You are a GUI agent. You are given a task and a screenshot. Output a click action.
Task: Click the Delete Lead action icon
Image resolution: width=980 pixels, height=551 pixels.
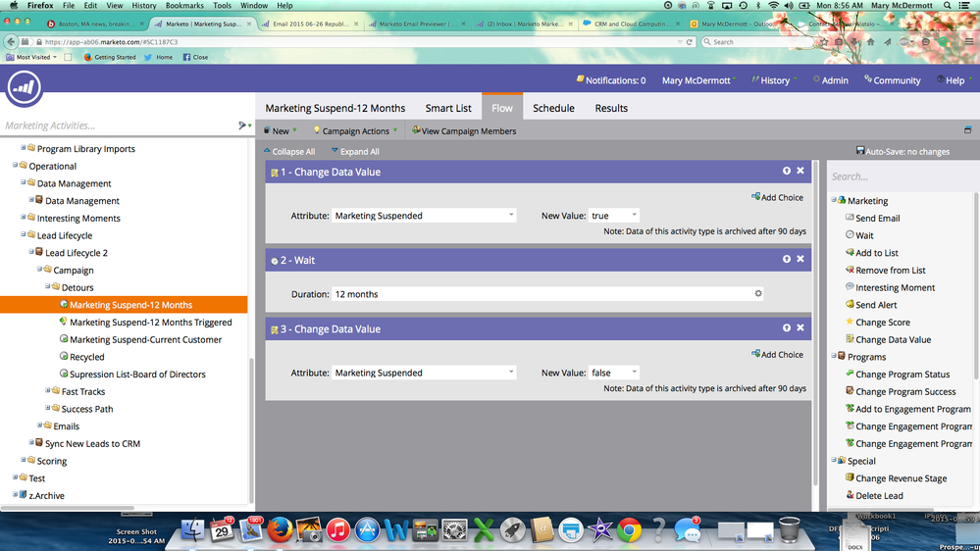click(x=850, y=495)
